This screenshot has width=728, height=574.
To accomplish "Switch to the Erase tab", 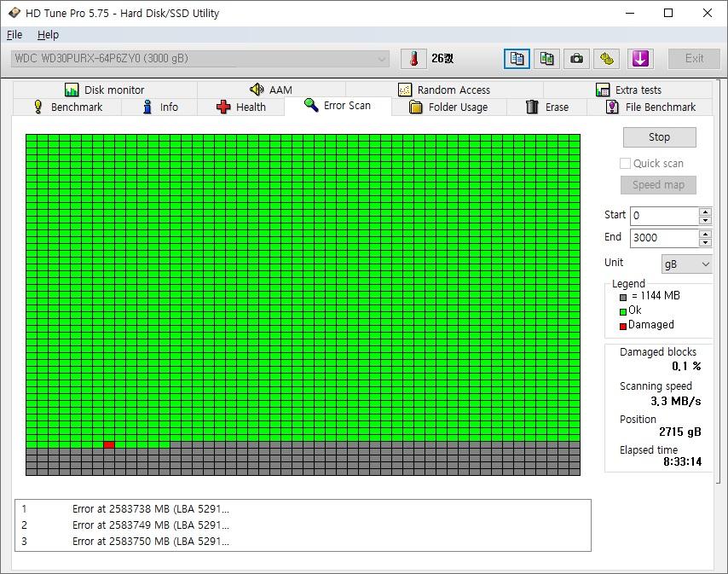I will click(x=547, y=107).
